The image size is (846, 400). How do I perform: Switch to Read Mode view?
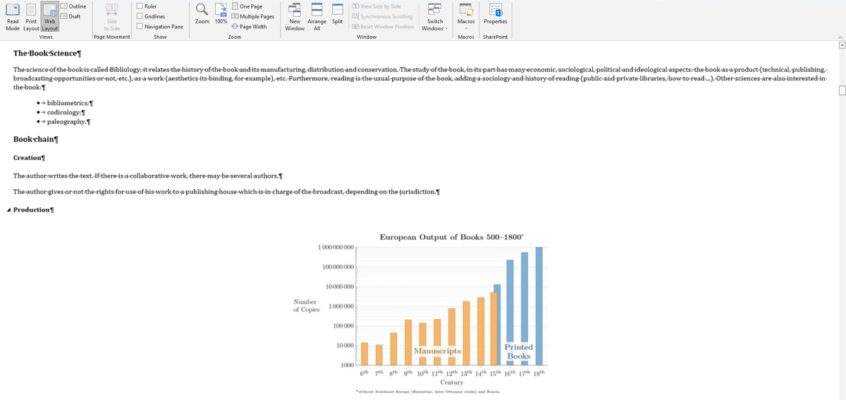click(x=12, y=16)
